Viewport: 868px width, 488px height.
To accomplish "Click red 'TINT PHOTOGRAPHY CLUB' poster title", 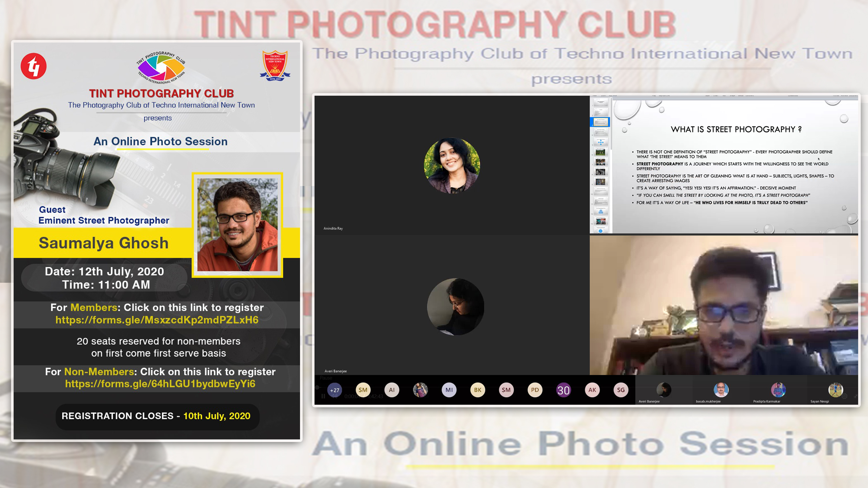I will tap(161, 93).
